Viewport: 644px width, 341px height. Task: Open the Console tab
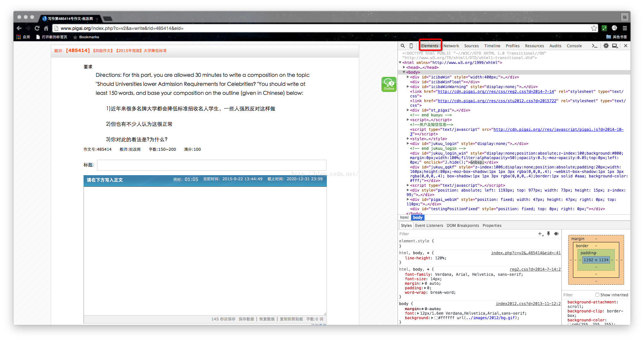coord(574,46)
